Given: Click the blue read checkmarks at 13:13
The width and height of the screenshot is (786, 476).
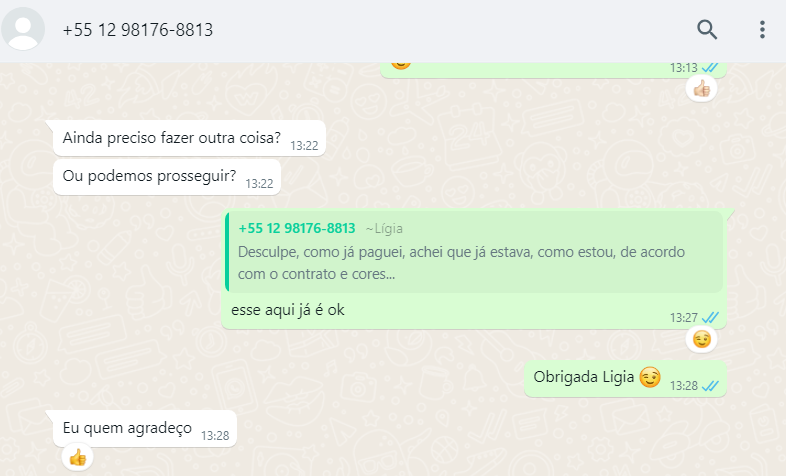Looking at the screenshot, I should (x=710, y=67).
